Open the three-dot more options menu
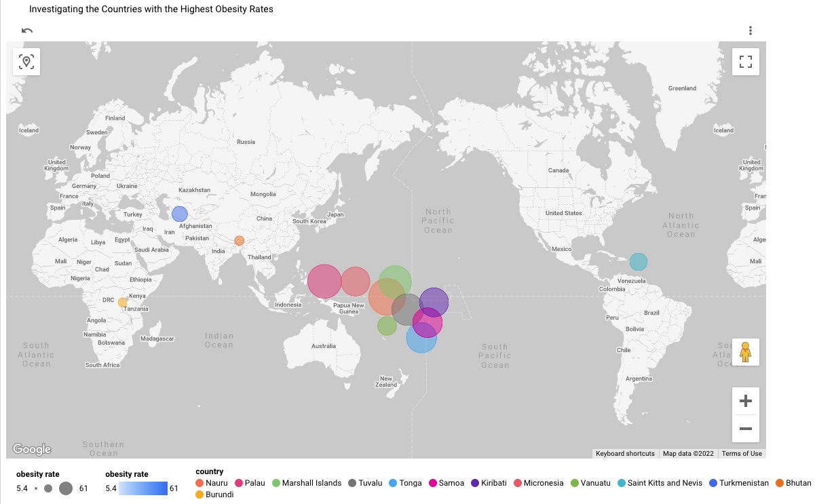The height and width of the screenshot is (504, 815). [750, 31]
